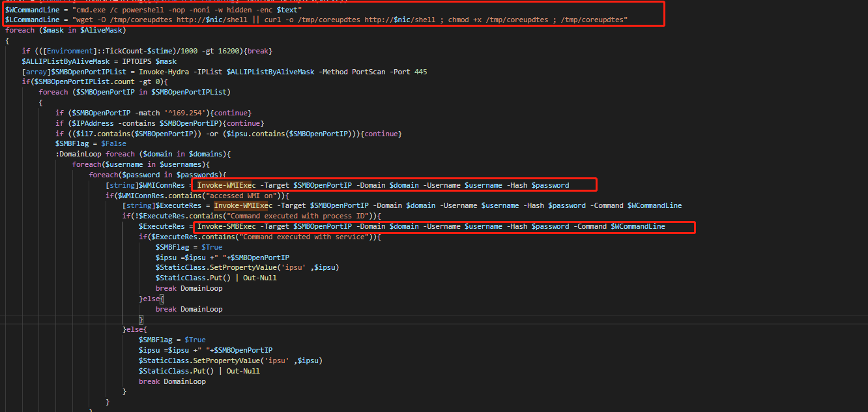Viewport: 868px width, 412px height.
Task: Click the ':DomainLoop foreach' label line
Action: point(143,154)
